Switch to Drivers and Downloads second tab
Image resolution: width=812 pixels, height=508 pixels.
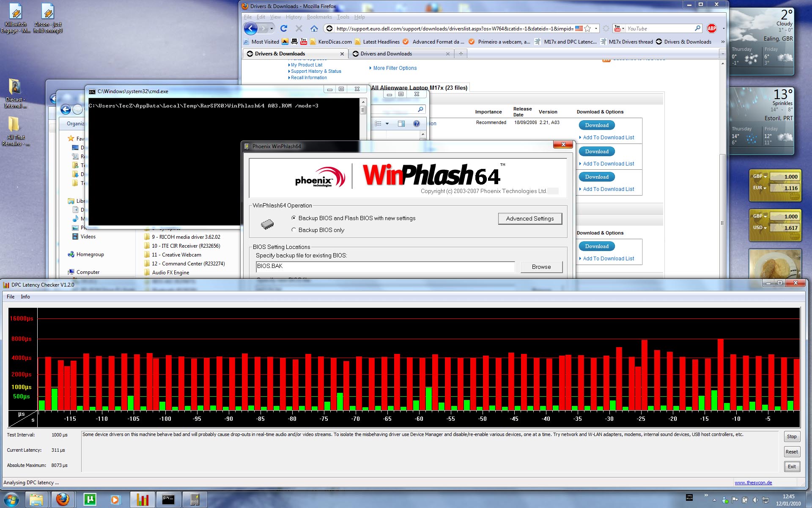pos(401,54)
